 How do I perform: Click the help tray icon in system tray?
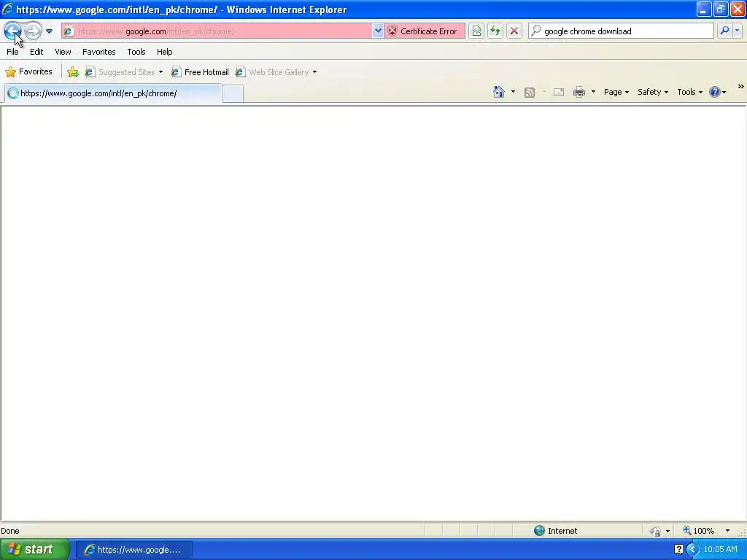pos(679,550)
